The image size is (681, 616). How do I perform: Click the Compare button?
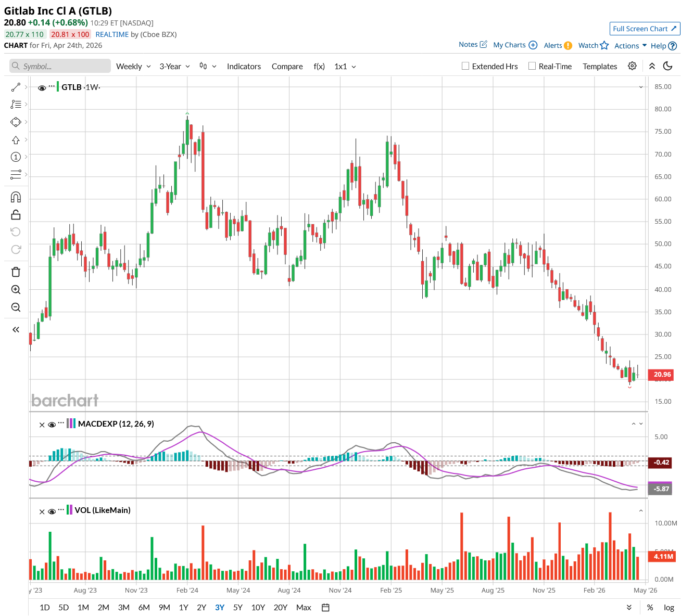[287, 66]
